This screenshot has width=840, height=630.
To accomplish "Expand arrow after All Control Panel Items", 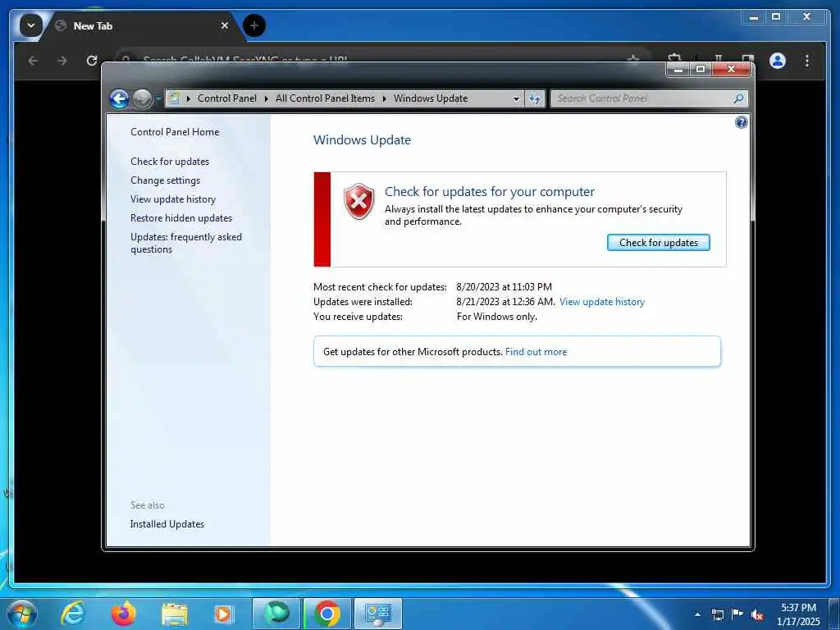I will [x=384, y=98].
